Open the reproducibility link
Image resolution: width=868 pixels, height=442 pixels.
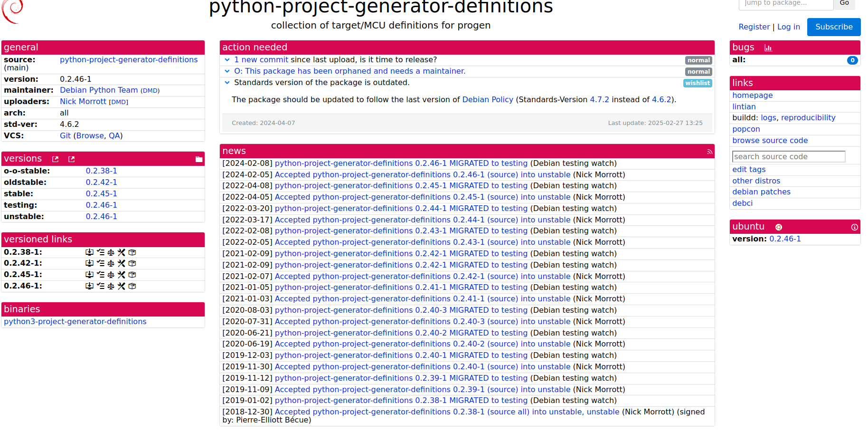[808, 118]
